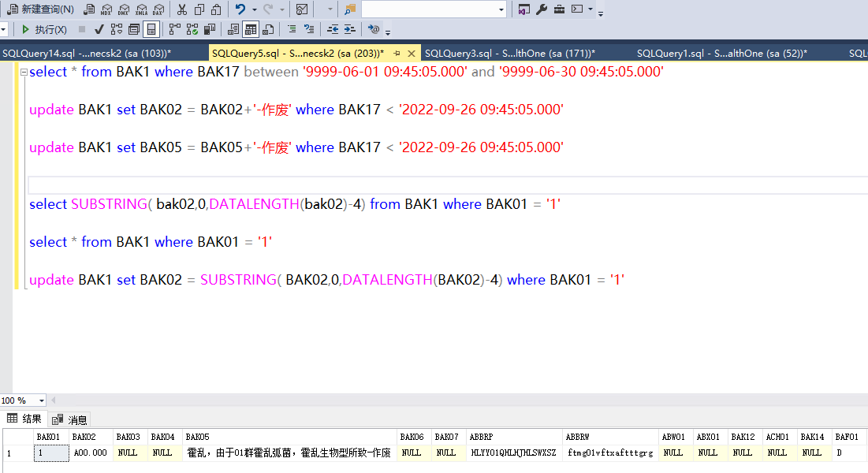
Task: Toggle Results to Text output mode
Action: (232, 29)
